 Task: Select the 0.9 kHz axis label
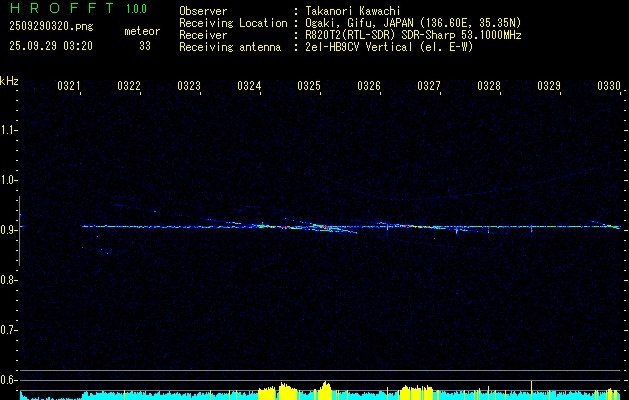click(8, 230)
